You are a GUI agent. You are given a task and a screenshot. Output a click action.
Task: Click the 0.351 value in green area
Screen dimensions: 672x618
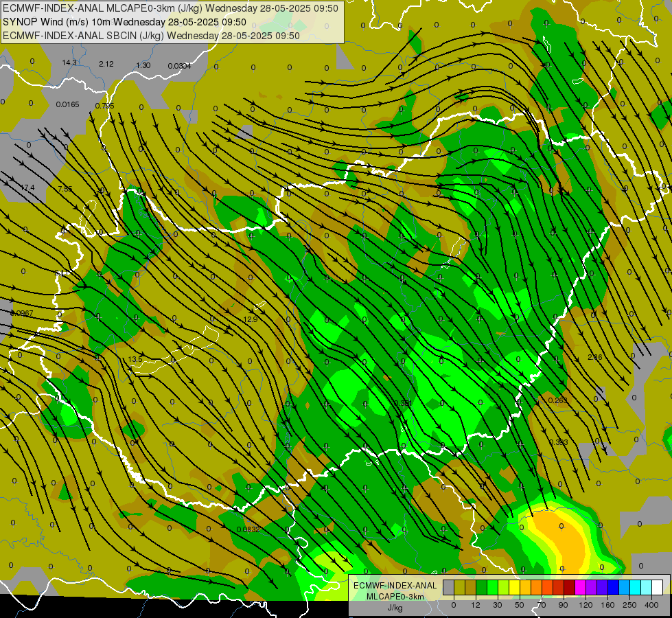click(403, 403)
